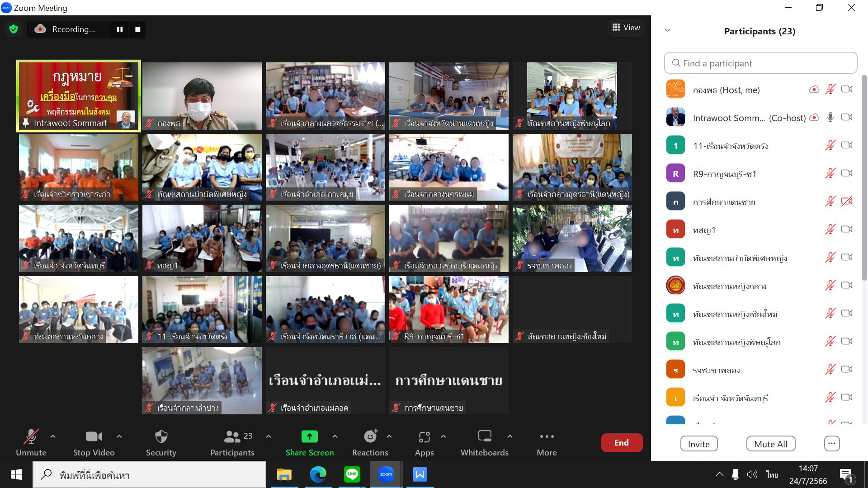This screenshot has width=868, height=488.
Task: Expand video options arrow beside Stop Video
Action: [x=119, y=436]
